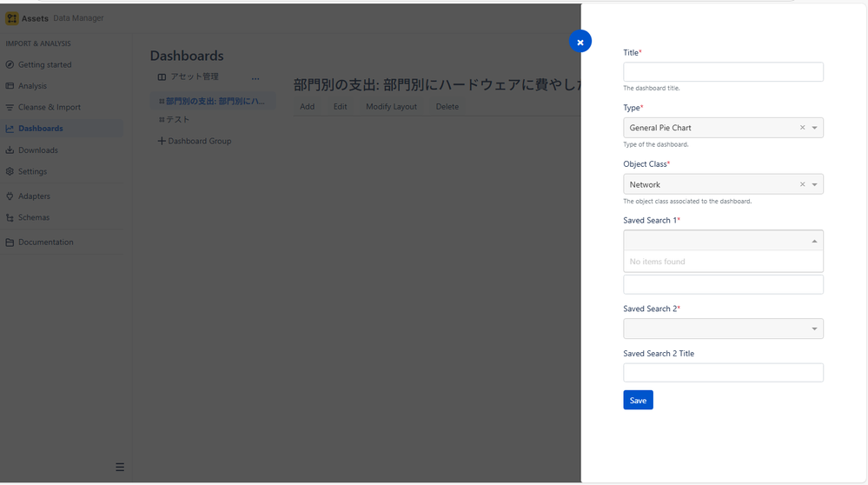
Task: Close the side panel with the X button
Action: pyautogui.click(x=580, y=42)
